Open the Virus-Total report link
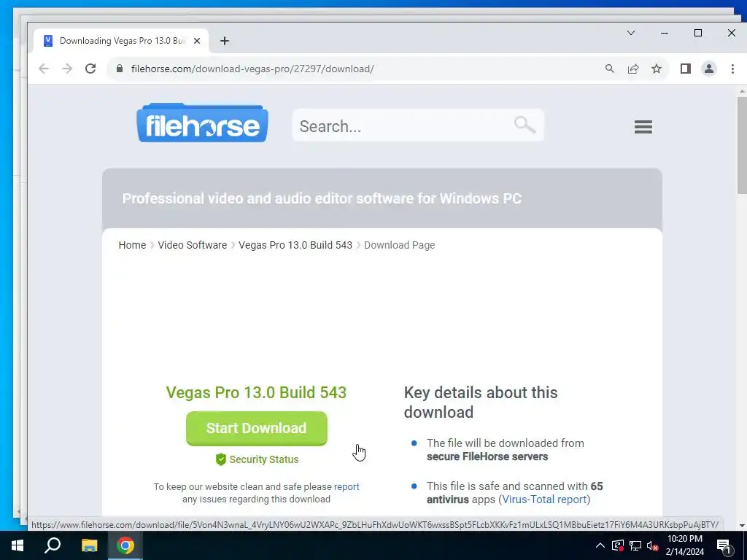This screenshot has width=747, height=560. 544,499
